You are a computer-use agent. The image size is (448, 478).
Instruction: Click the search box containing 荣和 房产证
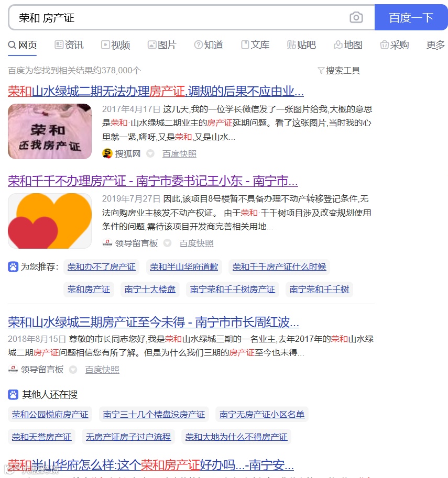(191, 17)
